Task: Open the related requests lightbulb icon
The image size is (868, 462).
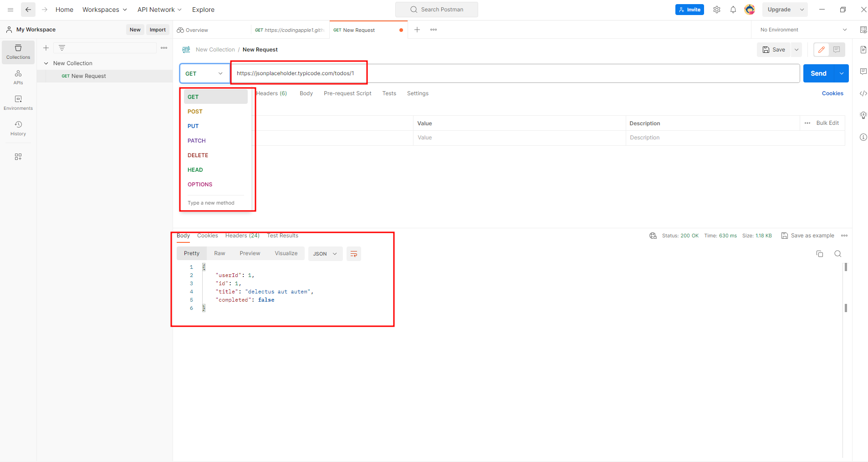Action: [x=863, y=115]
